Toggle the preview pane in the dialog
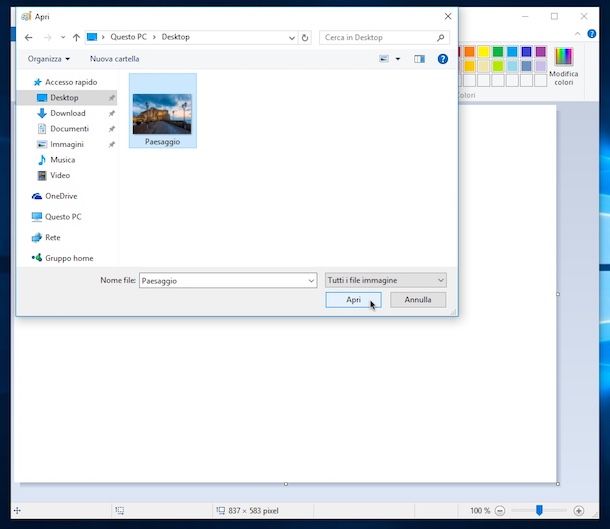 coord(419,59)
